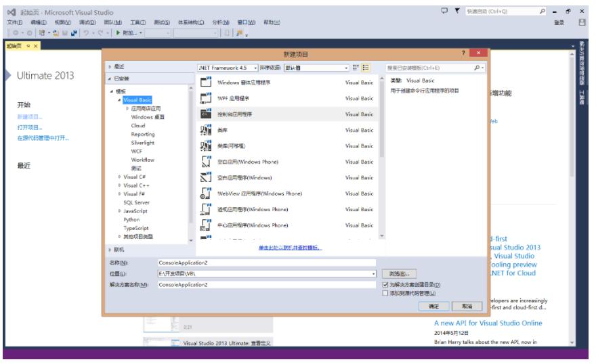Click the help question mark in dialog title
Image resolution: width=596 pixels, height=364 pixels.
click(464, 53)
